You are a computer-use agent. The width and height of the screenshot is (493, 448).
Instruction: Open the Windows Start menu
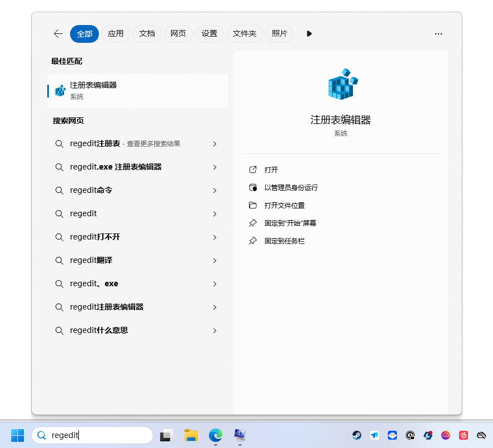pyautogui.click(x=18, y=435)
